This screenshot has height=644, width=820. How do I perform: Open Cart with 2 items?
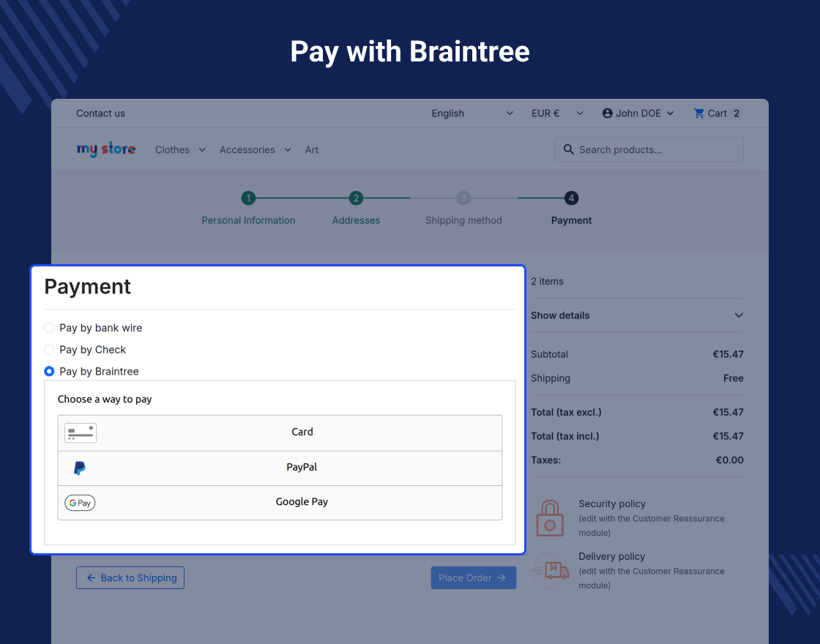[x=718, y=113]
